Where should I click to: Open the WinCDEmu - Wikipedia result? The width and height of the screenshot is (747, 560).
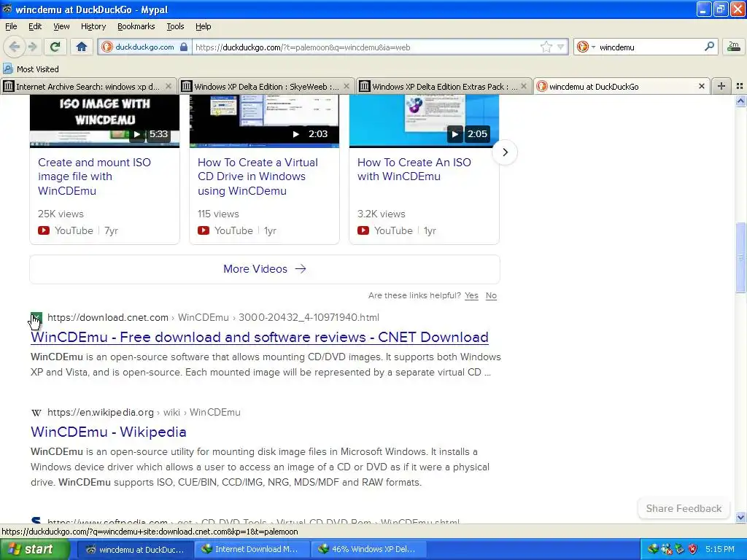tap(109, 432)
